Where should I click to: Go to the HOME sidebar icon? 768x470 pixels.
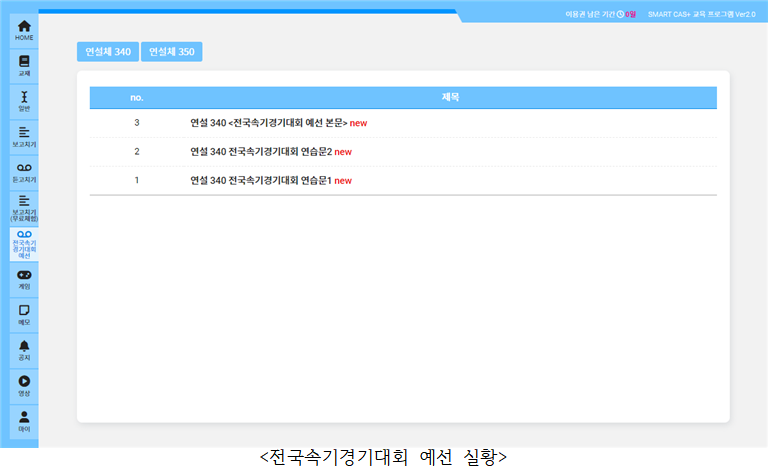click(24, 30)
